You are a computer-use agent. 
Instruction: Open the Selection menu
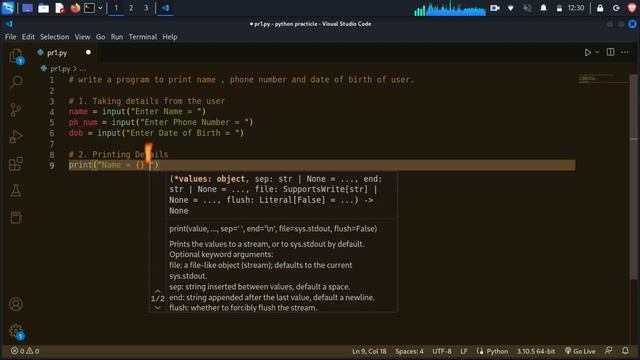pyautogui.click(x=54, y=37)
